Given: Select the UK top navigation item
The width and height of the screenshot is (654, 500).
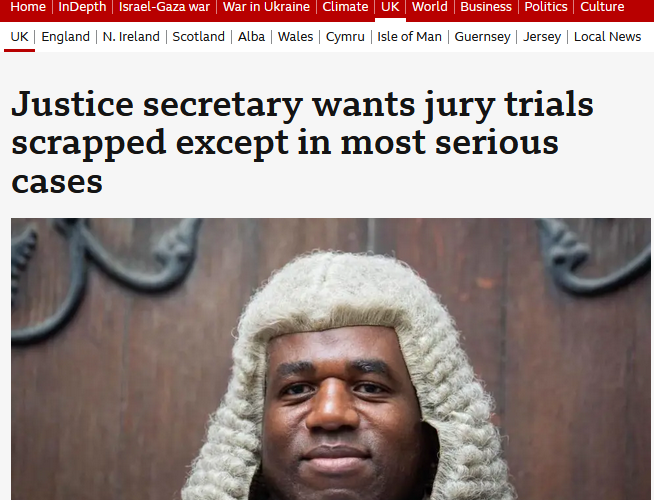Looking at the screenshot, I should 390,7.
